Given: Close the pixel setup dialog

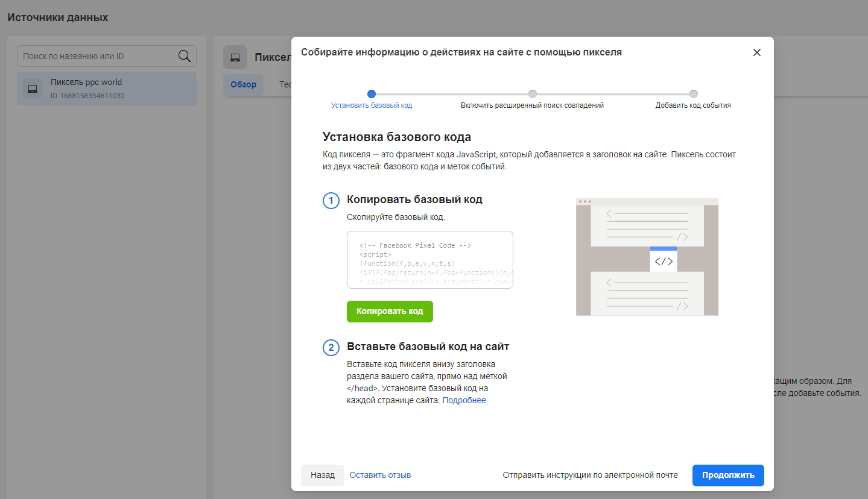Looking at the screenshot, I should [757, 52].
